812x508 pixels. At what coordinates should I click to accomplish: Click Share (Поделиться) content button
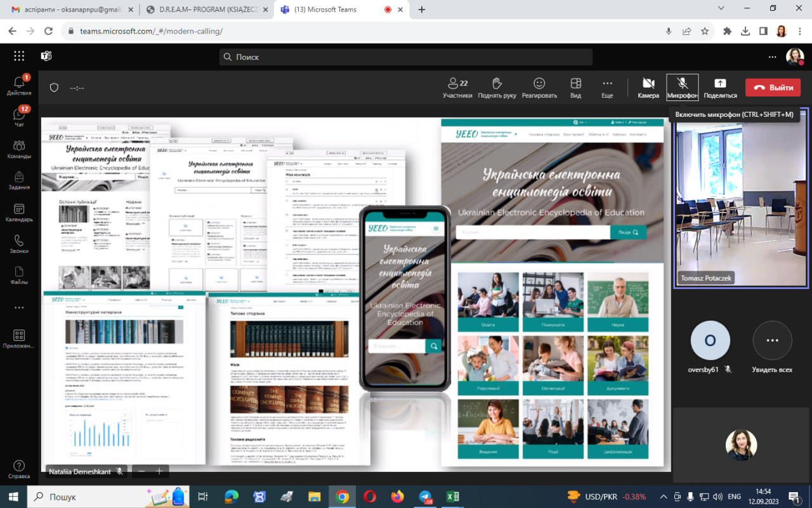[x=720, y=88]
